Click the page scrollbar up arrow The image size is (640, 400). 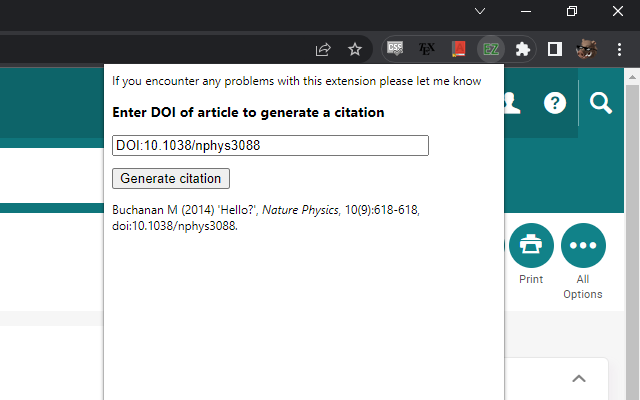(x=632, y=77)
